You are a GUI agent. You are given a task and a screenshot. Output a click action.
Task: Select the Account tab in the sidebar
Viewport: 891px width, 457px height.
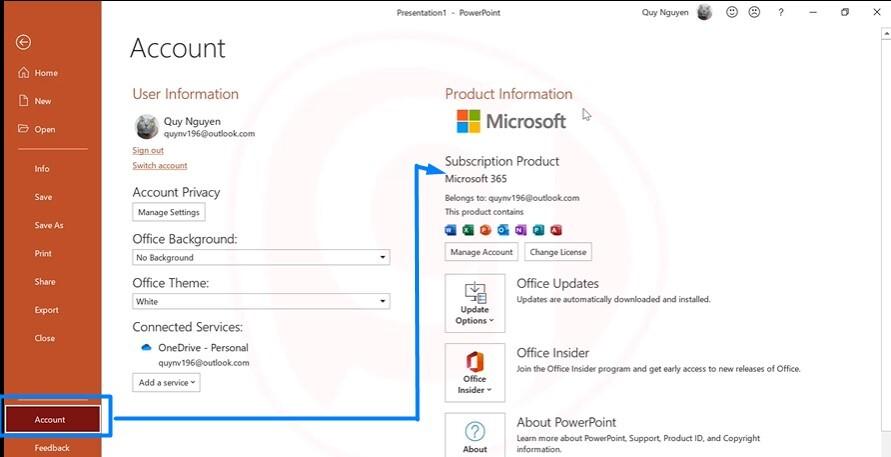(x=52, y=419)
